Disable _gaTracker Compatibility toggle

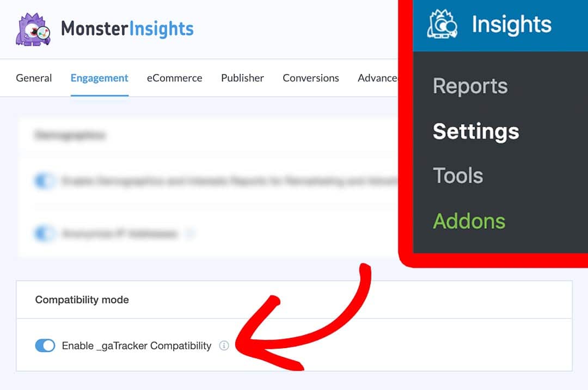[x=45, y=345]
